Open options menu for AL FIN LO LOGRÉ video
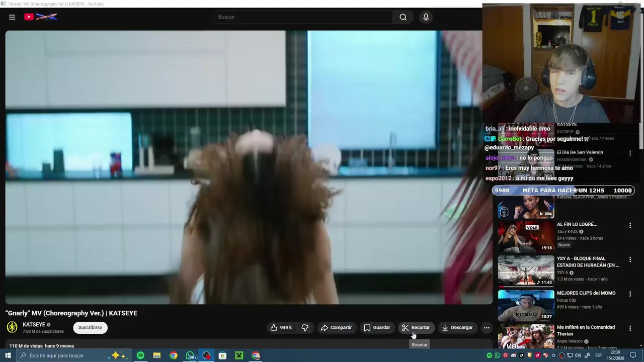Viewport: 644px width, 362px height. point(630,225)
